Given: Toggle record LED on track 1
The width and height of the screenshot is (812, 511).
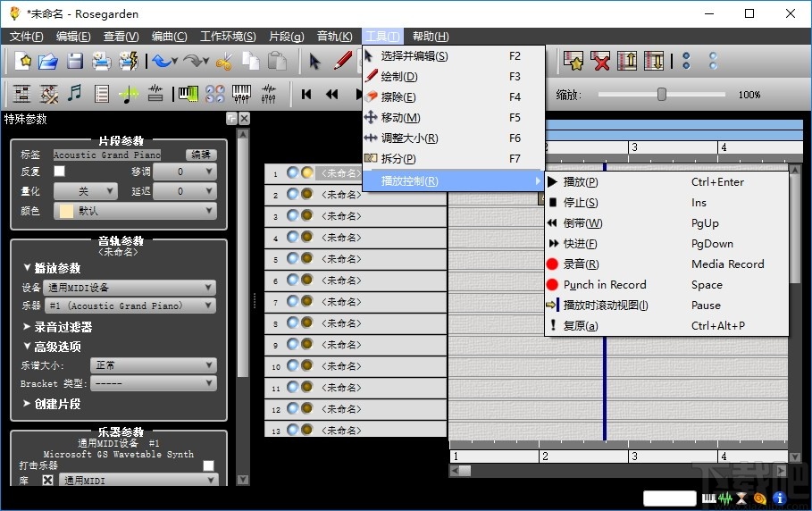Looking at the screenshot, I should [x=306, y=172].
